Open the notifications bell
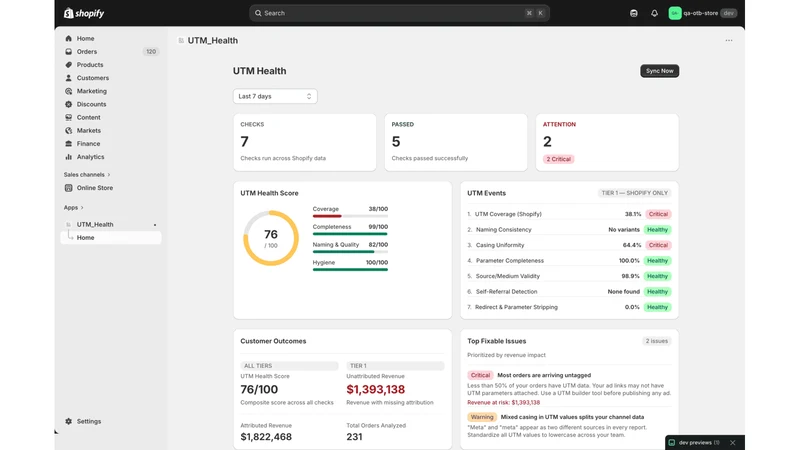The width and height of the screenshot is (800, 450). point(654,13)
